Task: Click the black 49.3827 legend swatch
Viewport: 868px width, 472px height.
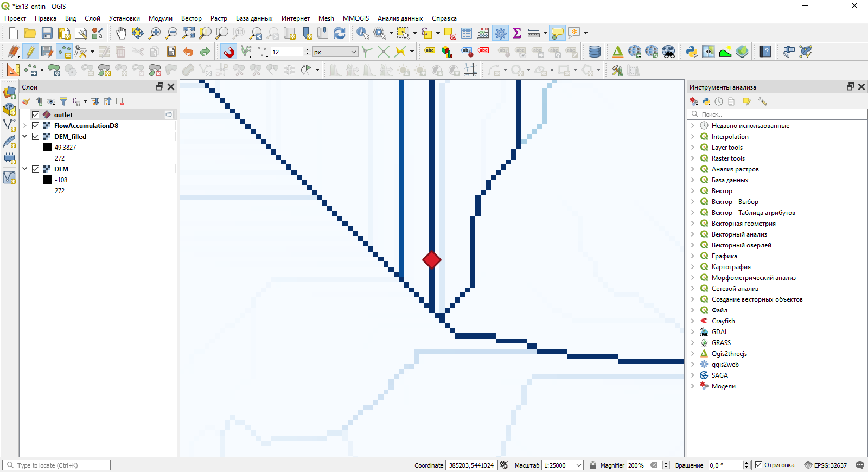Action: click(47, 147)
